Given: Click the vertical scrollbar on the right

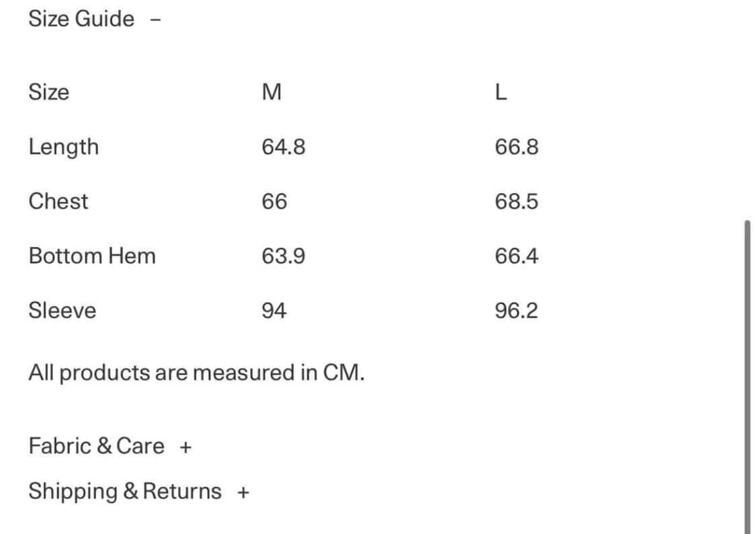Looking at the screenshot, I should click(x=747, y=377).
